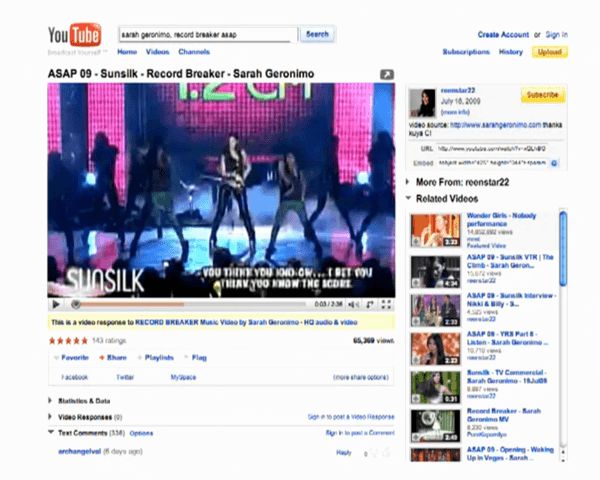
Task: Click the pop-out video icon beside the title
Action: coord(387,74)
